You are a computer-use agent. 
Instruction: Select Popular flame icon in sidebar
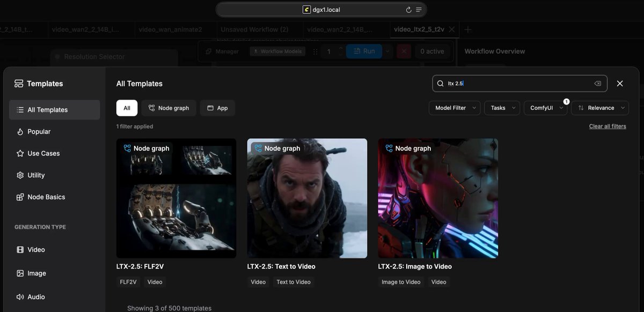[20, 131]
